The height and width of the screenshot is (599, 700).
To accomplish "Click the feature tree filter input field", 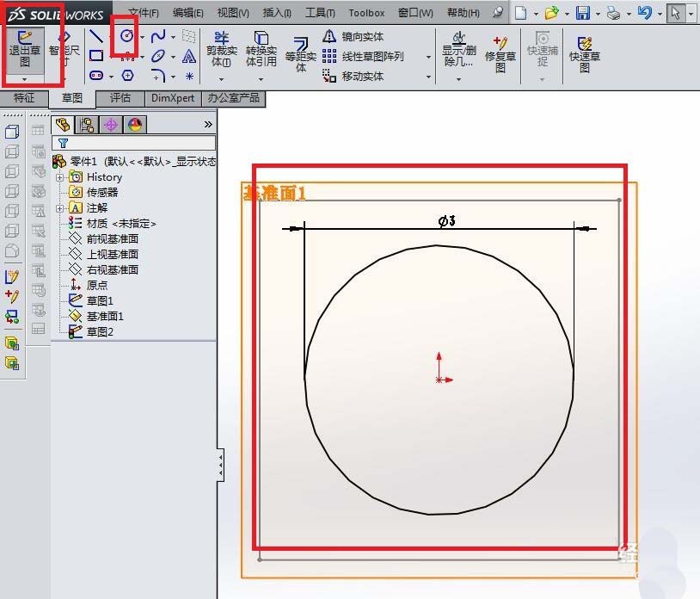I will click(133, 143).
